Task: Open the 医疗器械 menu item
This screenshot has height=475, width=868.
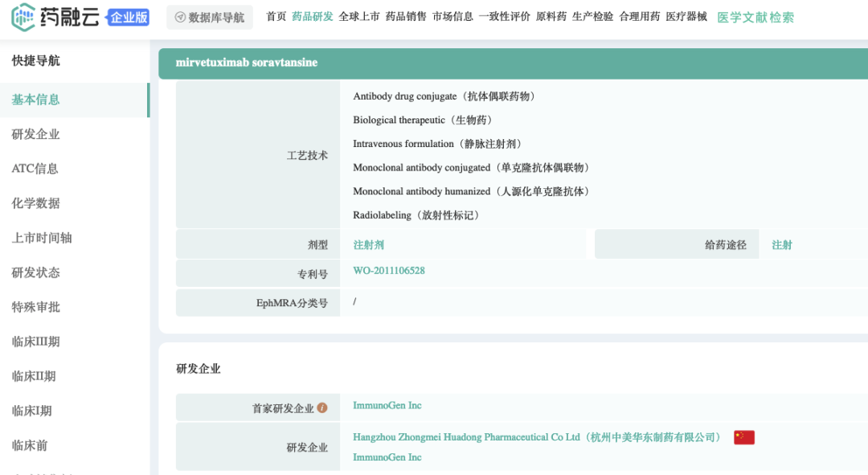Action: [x=686, y=16]
